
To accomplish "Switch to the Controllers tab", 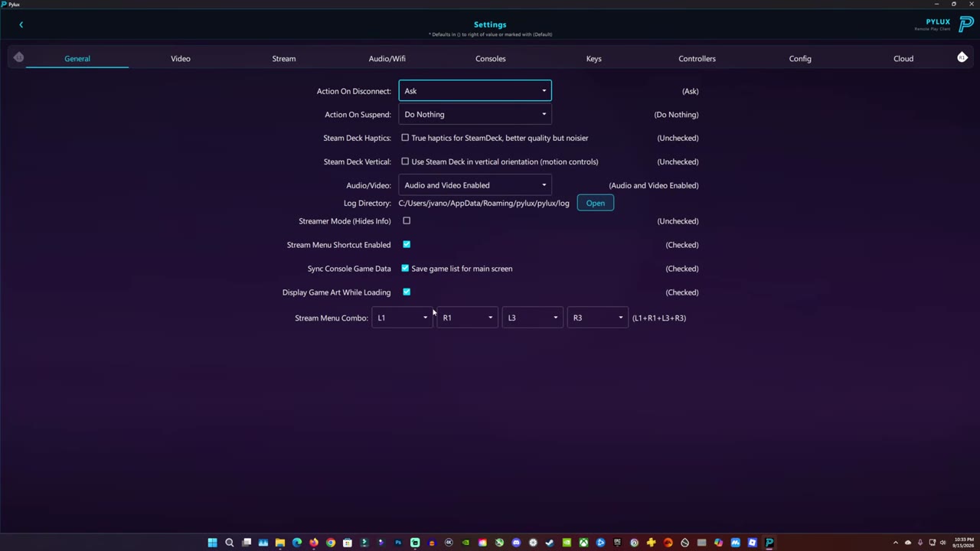I will click(697, 58).
